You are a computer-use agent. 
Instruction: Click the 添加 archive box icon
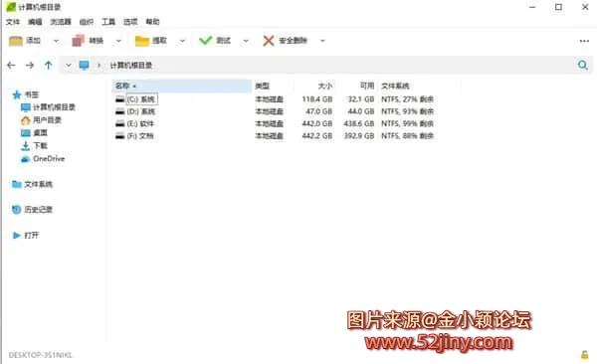click(x=16, y=41)
